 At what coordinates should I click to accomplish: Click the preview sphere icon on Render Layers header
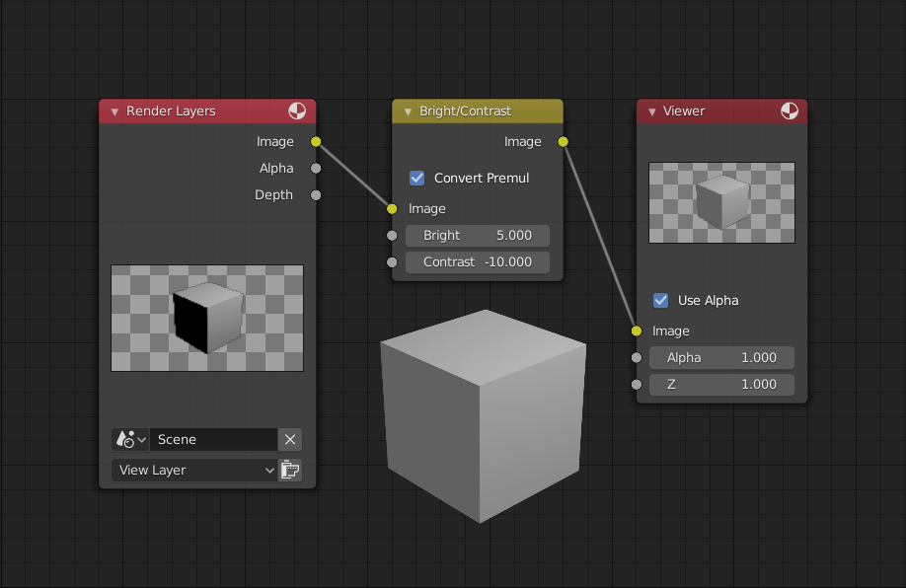click(x=297, y=110)
